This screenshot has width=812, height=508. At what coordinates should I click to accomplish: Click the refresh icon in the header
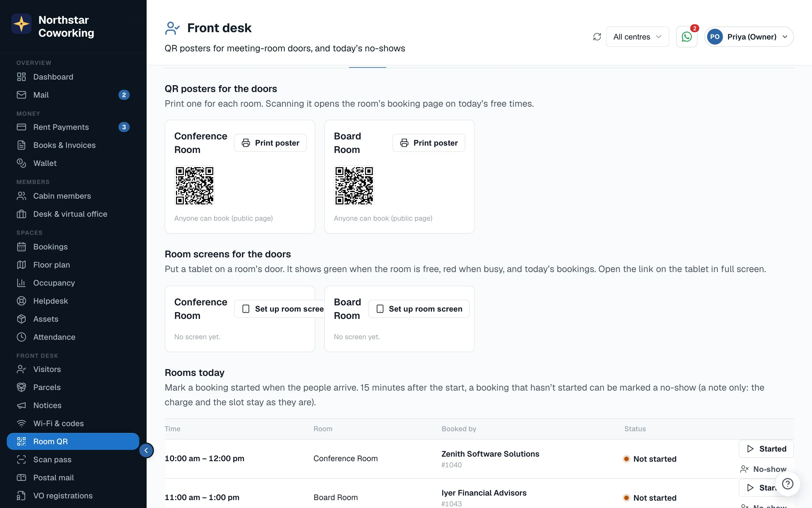(x=597, y=37)
